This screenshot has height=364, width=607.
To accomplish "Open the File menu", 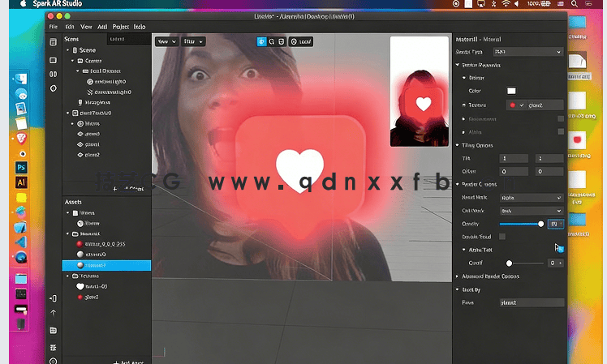I will tap(54, 27).
